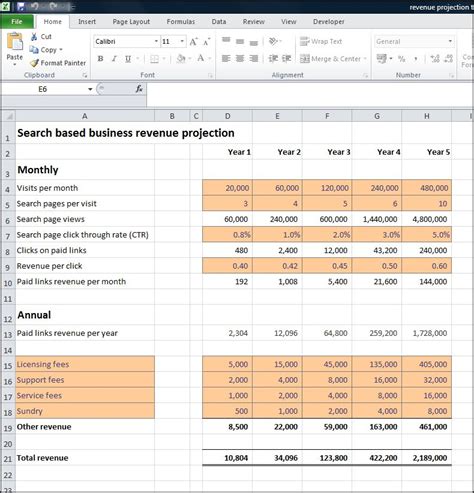Click Decrease Indent icon
The image size is (474, 493).
tap(273, 59)
